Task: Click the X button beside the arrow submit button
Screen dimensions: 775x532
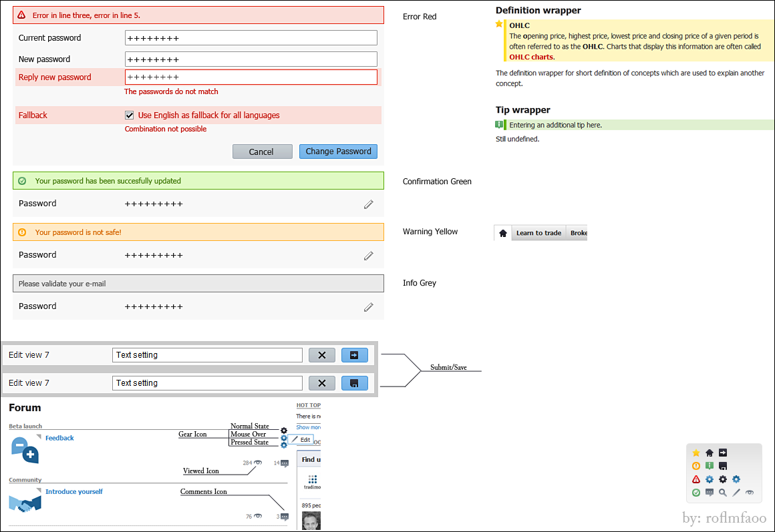Action: coord(322,355)
